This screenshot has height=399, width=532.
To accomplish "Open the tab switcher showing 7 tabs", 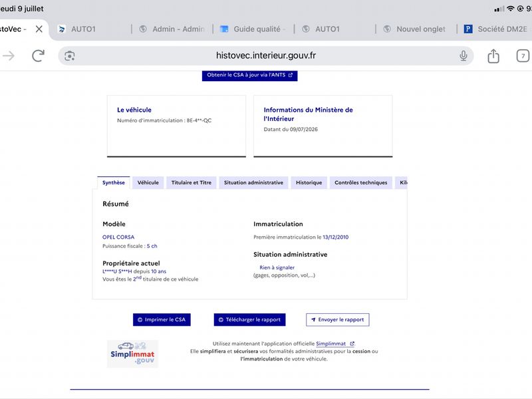I will tap(523, 56).
